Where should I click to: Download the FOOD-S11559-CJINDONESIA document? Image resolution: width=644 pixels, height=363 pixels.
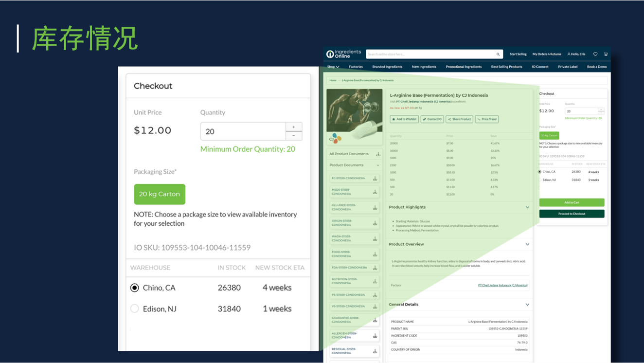point(375,254)
